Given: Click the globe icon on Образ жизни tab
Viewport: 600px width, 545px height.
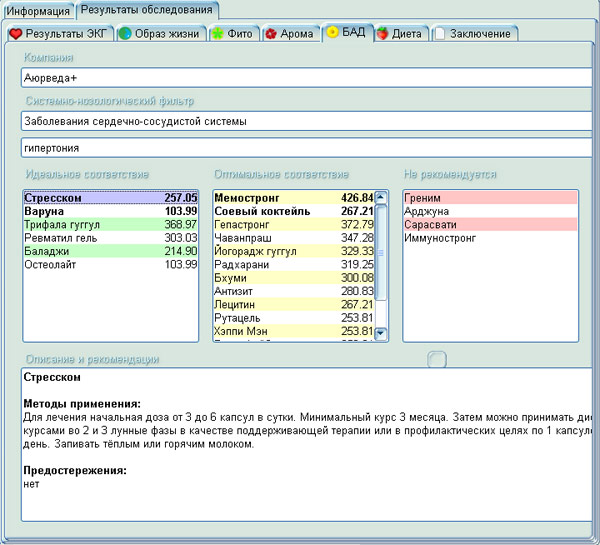Looking at the screenshot, I should click(x=125, y=34).
